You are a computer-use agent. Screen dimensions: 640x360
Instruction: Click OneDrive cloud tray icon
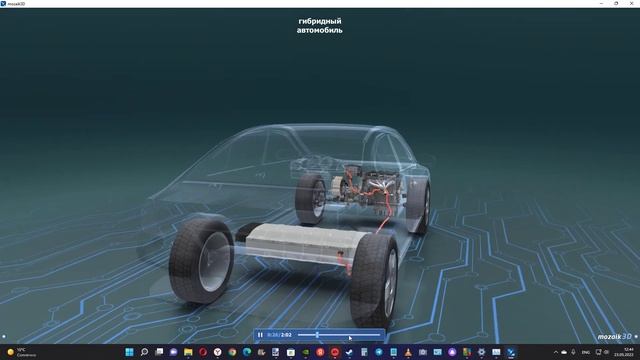564,352
